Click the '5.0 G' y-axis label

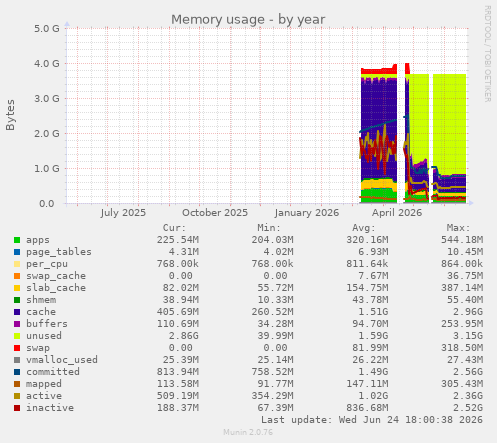click(47, 29)
